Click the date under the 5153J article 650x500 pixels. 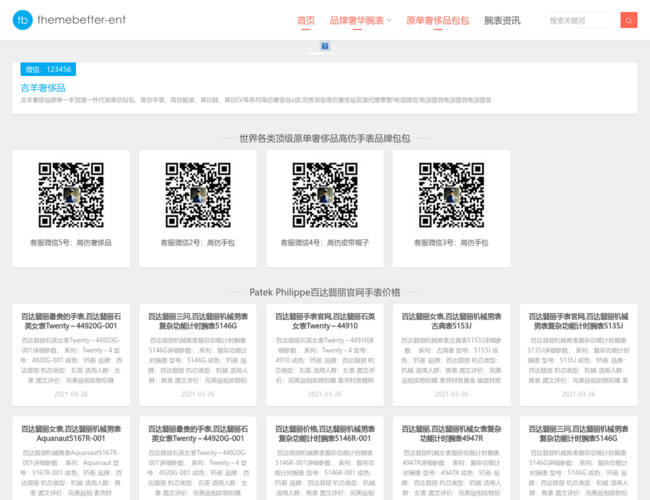[451, 394]
